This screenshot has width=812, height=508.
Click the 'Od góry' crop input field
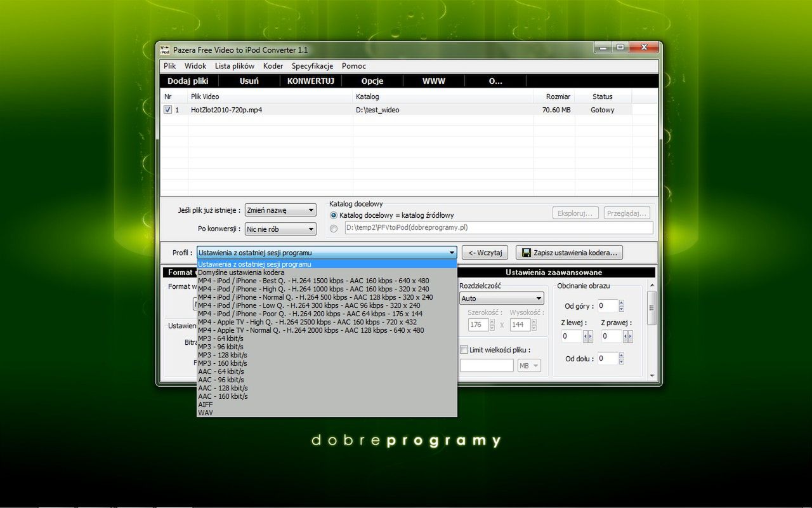607,306
